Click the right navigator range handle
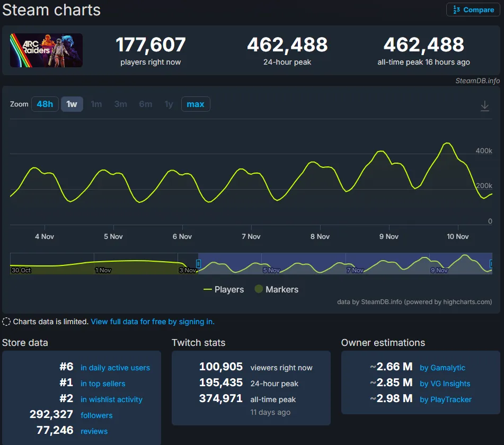Viewport: 504px width, 445px height. coord(491,263)
